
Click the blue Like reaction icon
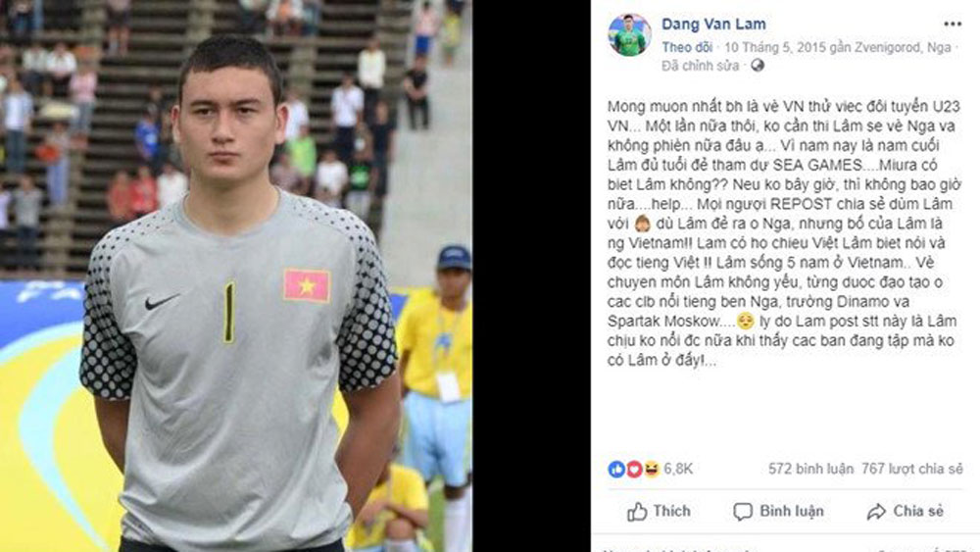tap(616, 469)
